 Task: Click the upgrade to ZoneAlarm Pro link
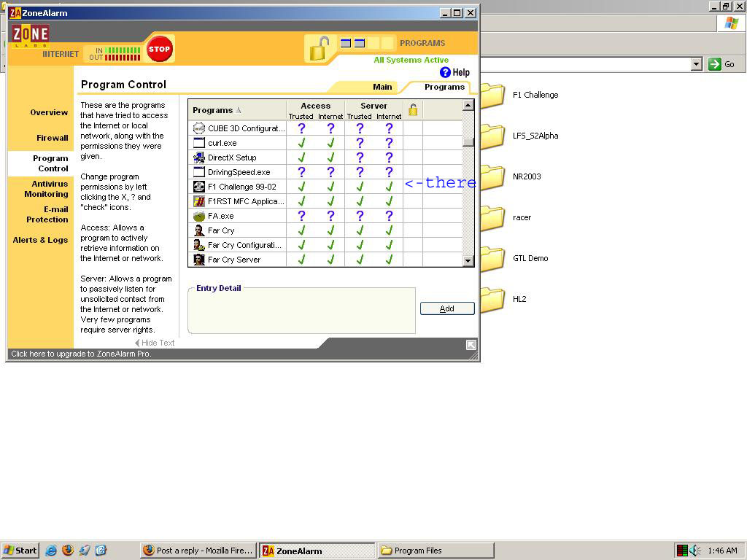[81, 354]
